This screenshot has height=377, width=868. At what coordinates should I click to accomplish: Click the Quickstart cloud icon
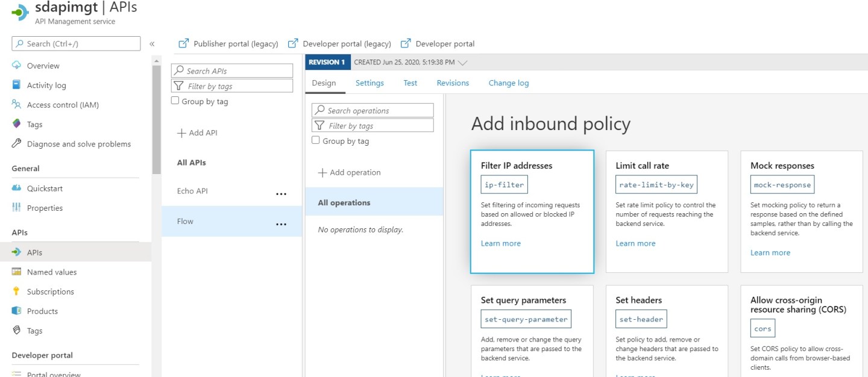coord(16,188)
